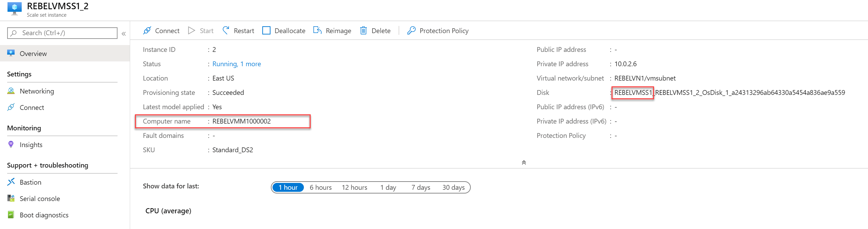
Task: Click the sidebar Connect plug icon
Action: pos(11,107)
